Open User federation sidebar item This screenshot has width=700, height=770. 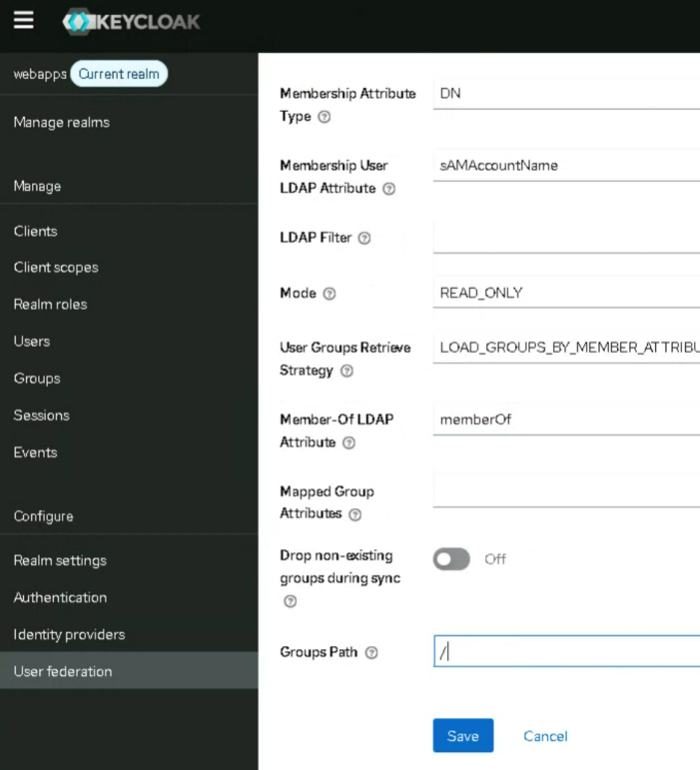click(63, 672)
